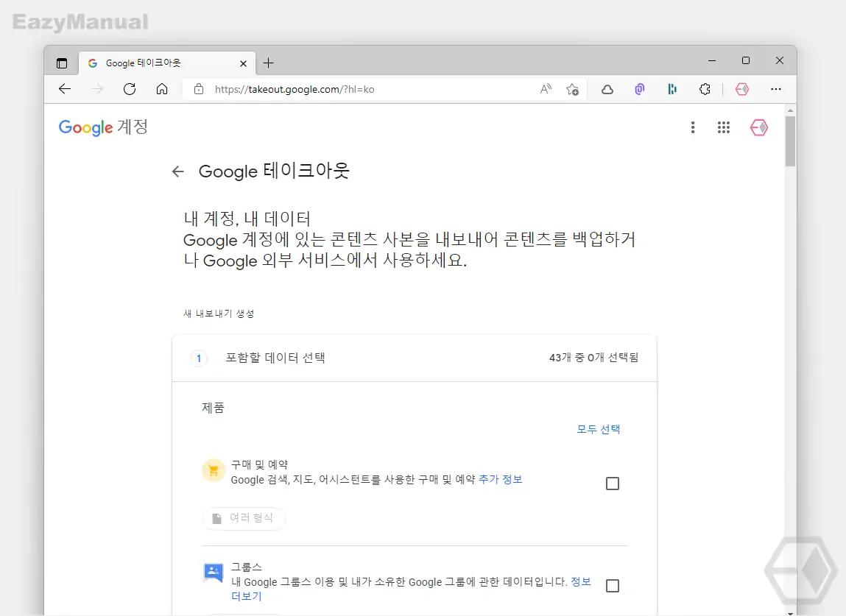Click the scrollbar down arrow
This screenshot has width=846, height=616.
791,613
